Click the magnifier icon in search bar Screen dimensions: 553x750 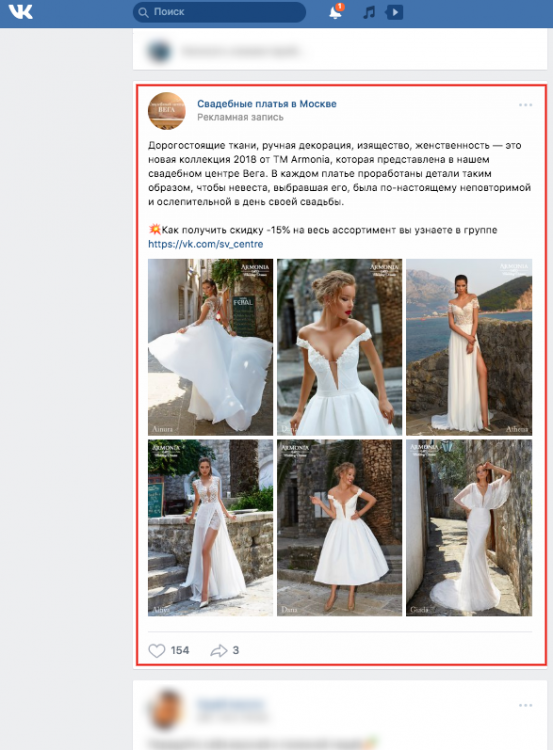(x=143, y=12)
